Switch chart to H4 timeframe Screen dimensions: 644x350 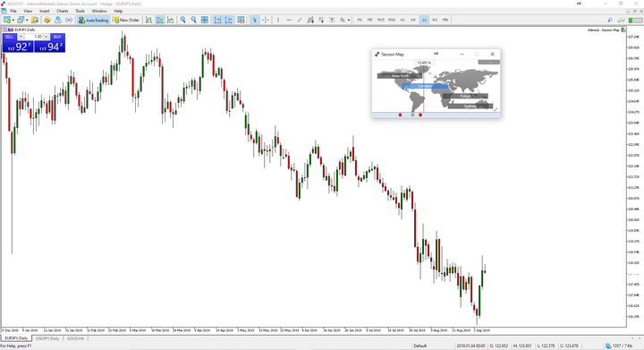pos(413,20)
